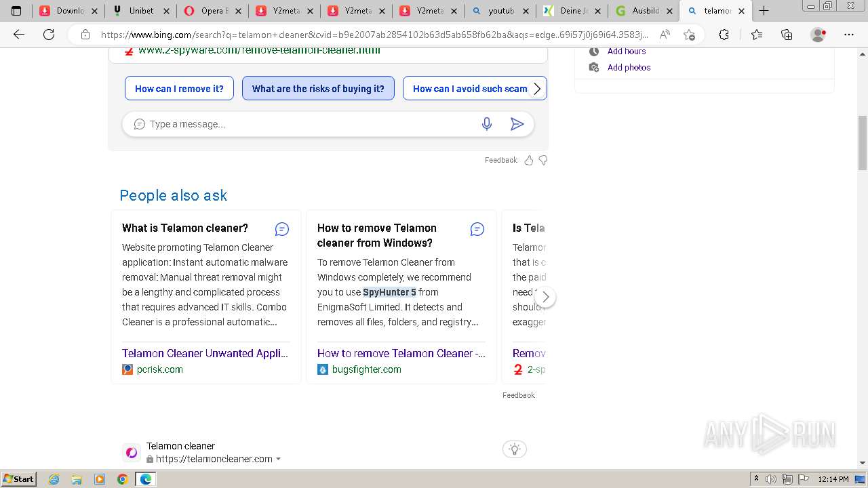Close the Opera tab
This screenshot has width=868, height=488.
(238, 11)
